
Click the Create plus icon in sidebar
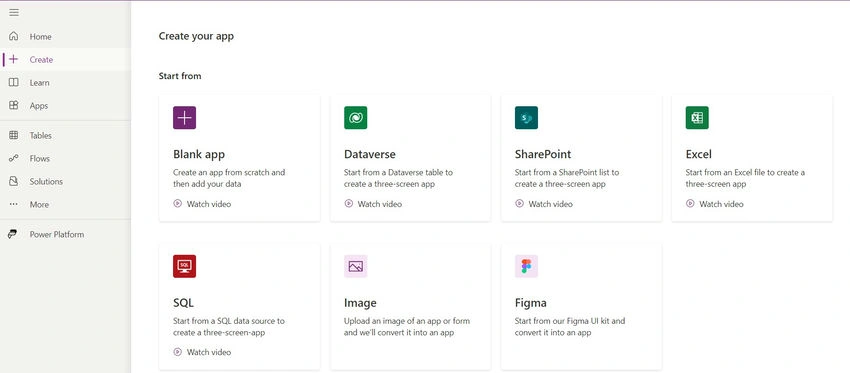tap(14, 60)
